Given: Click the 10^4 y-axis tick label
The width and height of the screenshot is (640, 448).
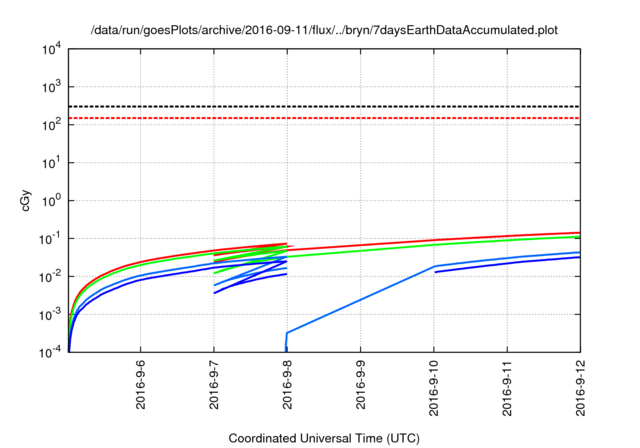Looking at the screenshot, I should tap(51, 50).
